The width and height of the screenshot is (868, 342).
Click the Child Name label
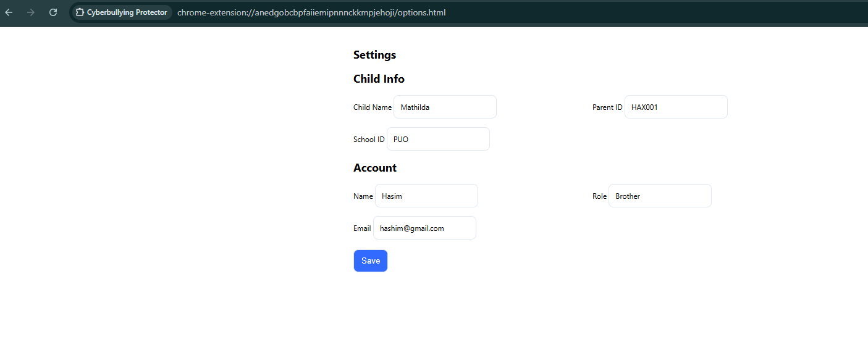pos(373,107)
